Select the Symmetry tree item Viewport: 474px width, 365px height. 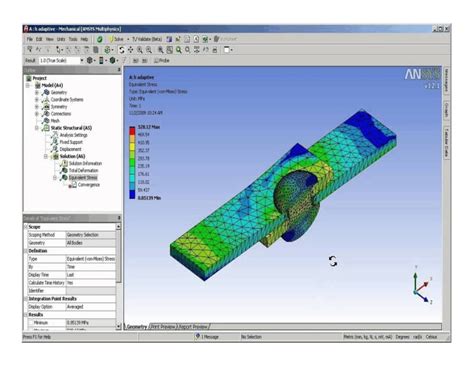[x=59, y=107]
